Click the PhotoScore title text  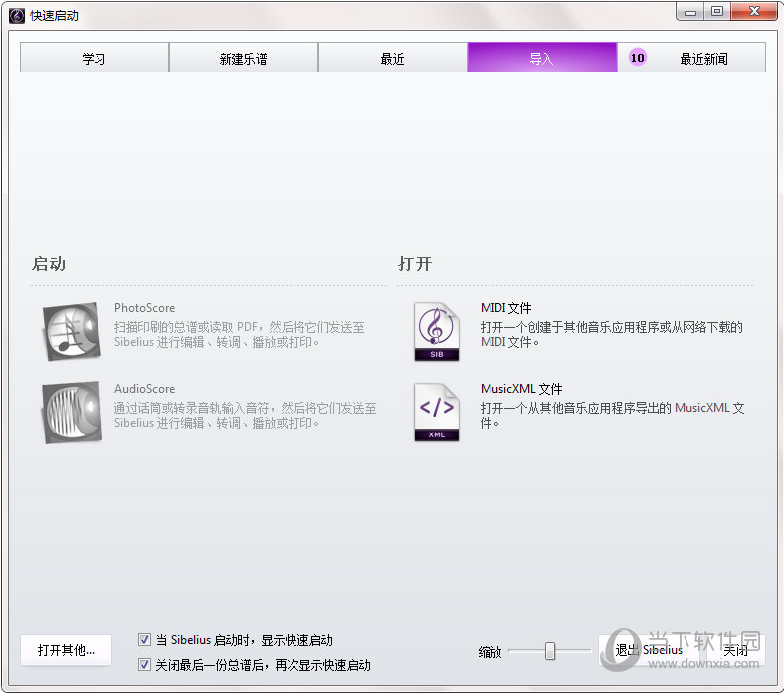click(x=144, y=308)
